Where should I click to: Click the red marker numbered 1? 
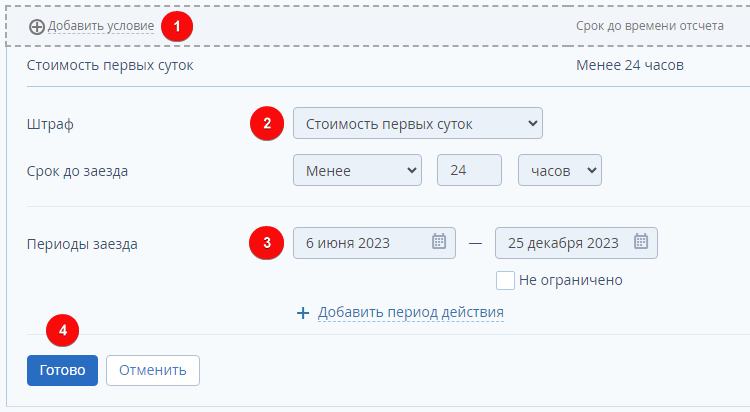click(177, 27)
